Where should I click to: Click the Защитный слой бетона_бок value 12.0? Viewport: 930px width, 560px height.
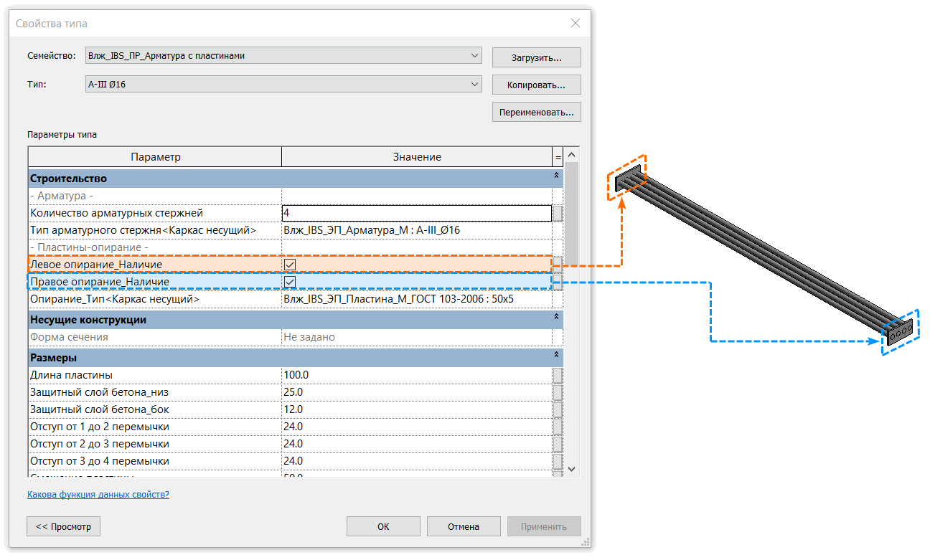click(416, 409)
